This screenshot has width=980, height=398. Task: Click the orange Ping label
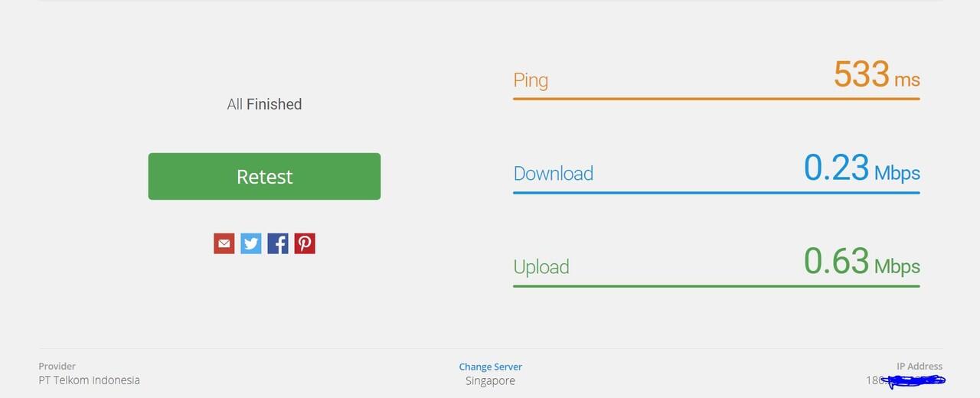click(531, 80)
